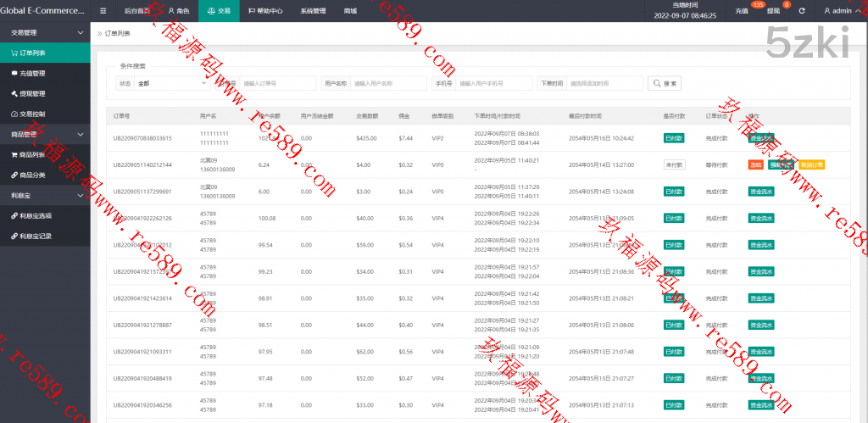Expand the admin user menu
This screenshot has height=423, width=868.
[842, 11]
